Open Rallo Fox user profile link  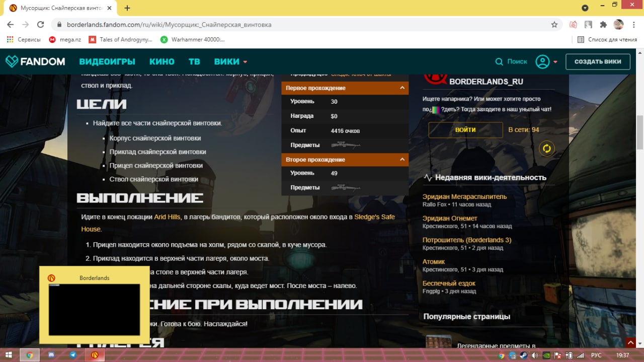coord(435,204)
